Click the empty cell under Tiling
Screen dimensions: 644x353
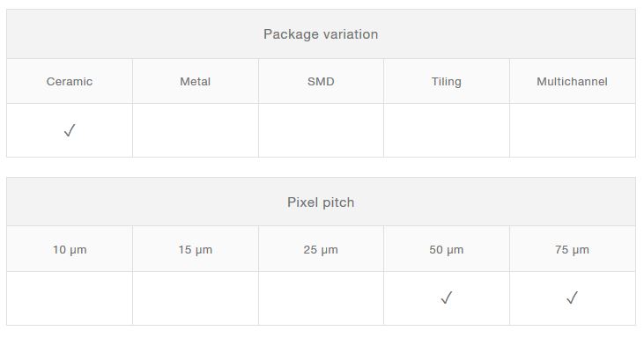(446, 130)
